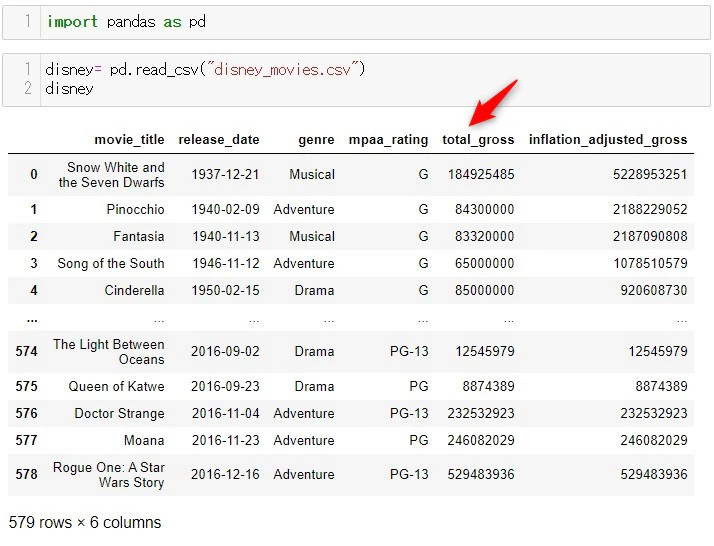Viewport: 714px width, 546px height.
Task: Click total gross value 85000000
Action: [484, 290]
